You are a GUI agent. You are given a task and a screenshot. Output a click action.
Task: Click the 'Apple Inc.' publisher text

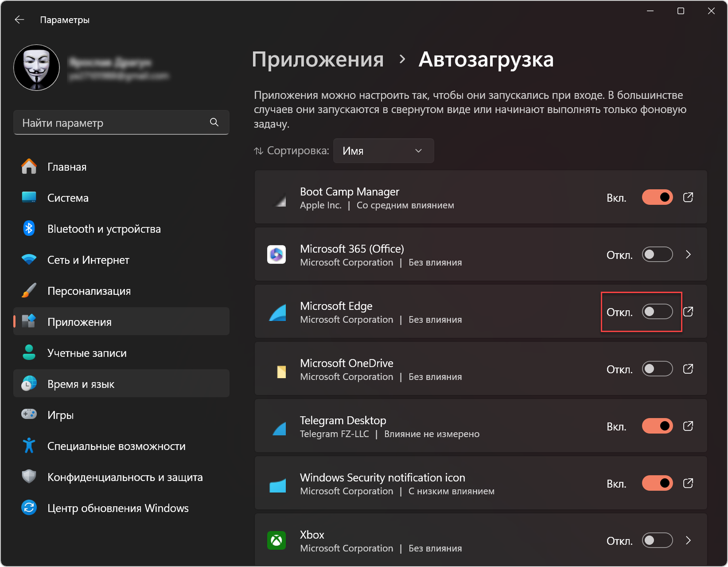pos(321,205)
